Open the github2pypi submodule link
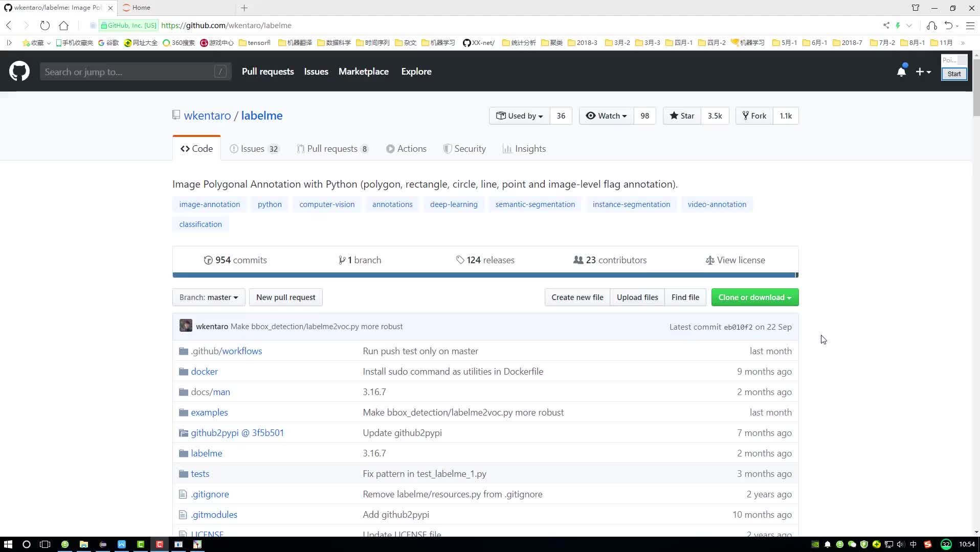The width and height of the screenshot is (980, 552). pos(237,433)
